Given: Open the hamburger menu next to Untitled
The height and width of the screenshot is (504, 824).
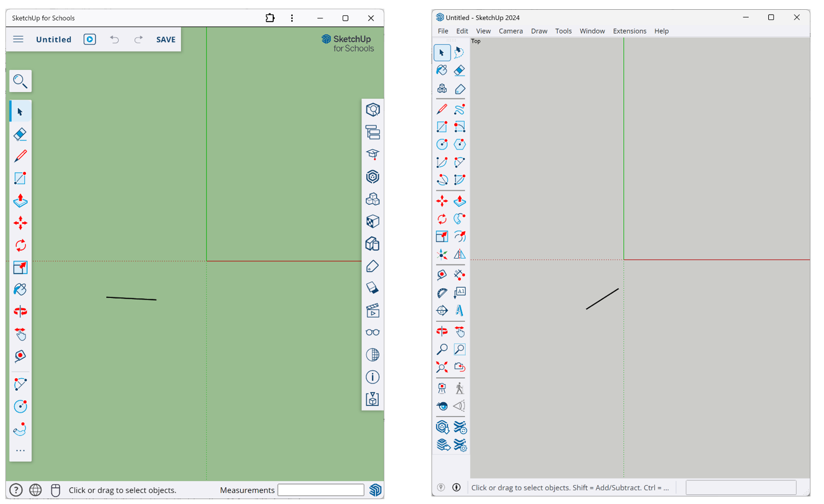Looking at the screenshot, I should 18,39.
